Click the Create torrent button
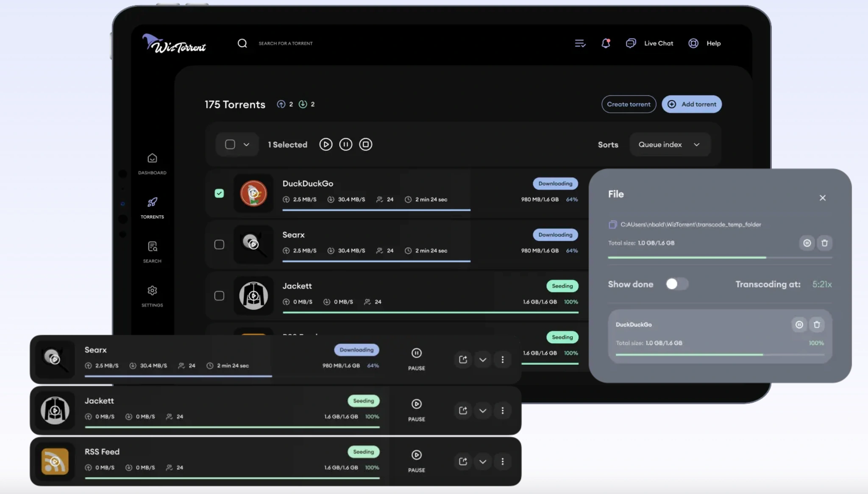The image size is (868, 494). (x=629, y=104)
